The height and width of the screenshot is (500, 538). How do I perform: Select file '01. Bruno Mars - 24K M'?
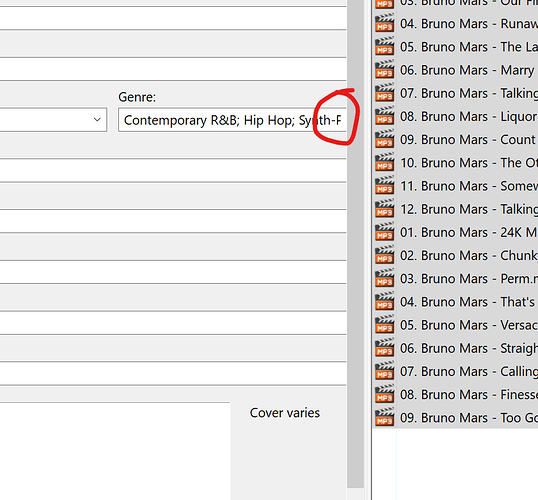[469, 232]
